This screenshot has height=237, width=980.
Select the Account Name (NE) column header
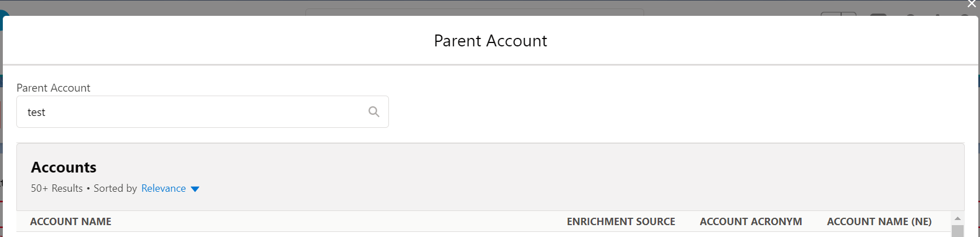879,222
